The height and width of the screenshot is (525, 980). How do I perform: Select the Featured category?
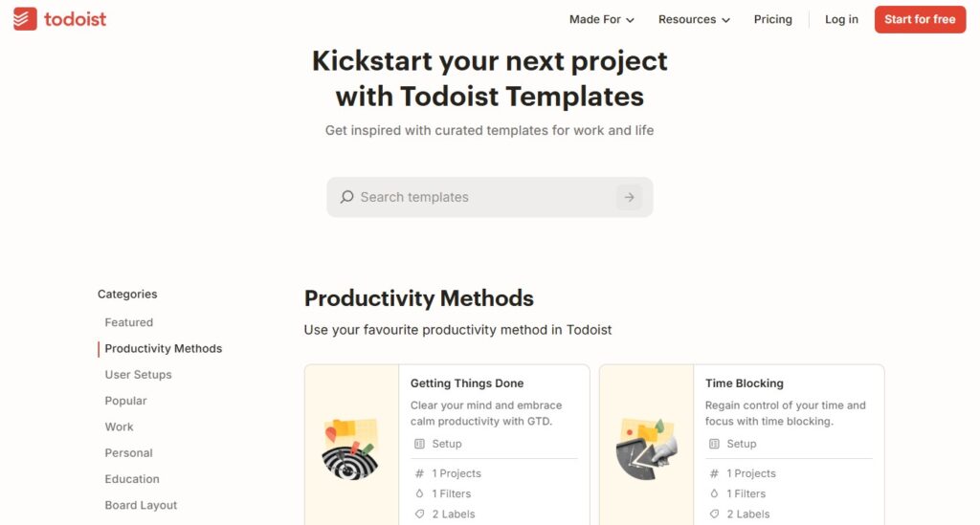tap(129, 322)
